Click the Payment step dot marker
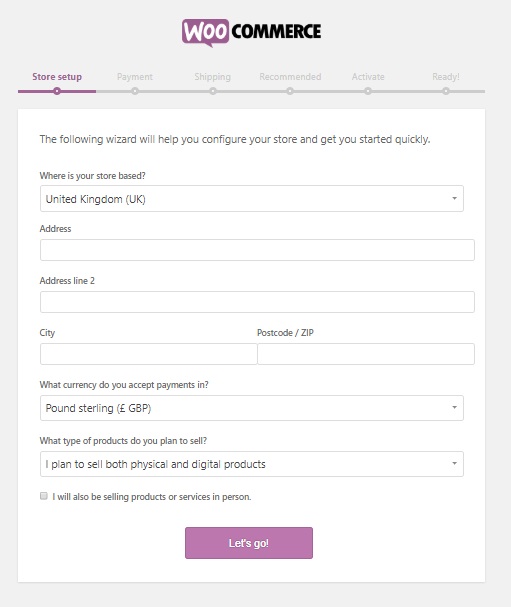511x607 pixels. tap(135, 91)
